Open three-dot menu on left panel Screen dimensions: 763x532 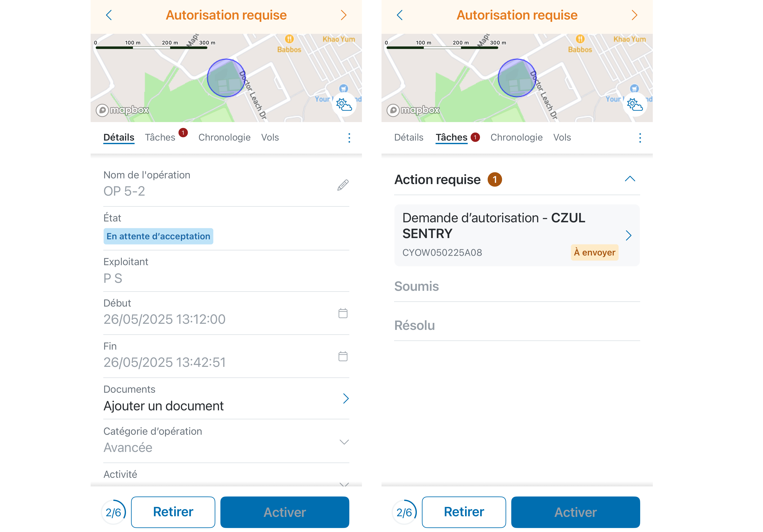349,138
